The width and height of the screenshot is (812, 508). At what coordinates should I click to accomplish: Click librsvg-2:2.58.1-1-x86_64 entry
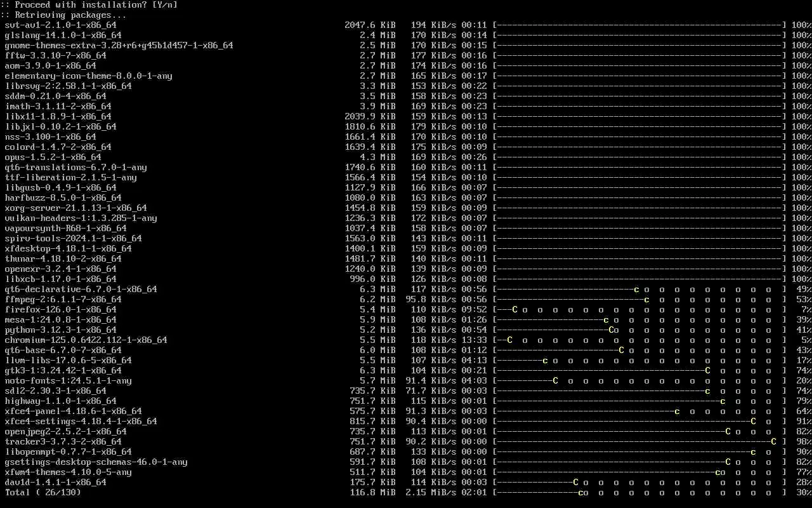[69, 86]
